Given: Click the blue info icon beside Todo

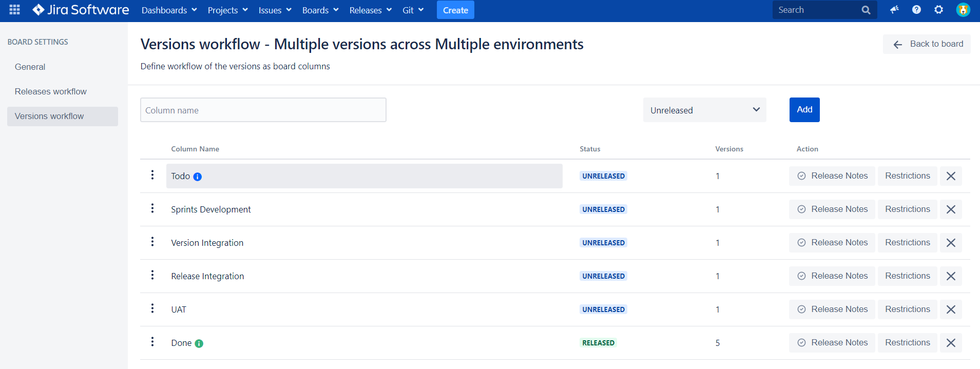Looking at the screenshot, I should point(198,177).
